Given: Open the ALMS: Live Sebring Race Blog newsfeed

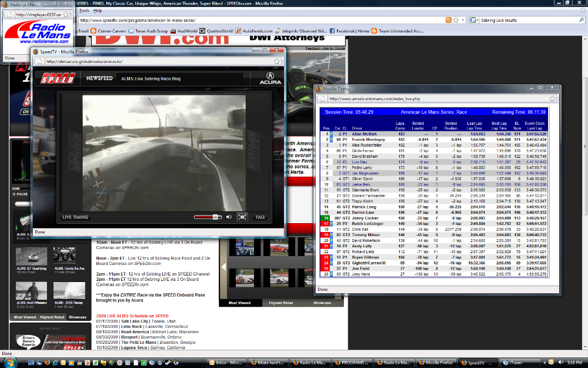Looking at the screenshot, I should [x=151, y=79].
